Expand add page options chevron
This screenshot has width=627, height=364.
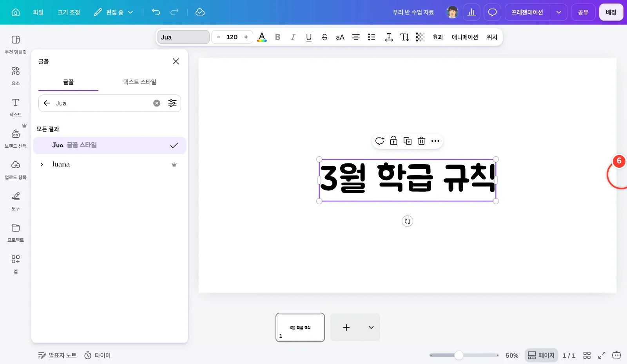pyautogui.click(x=371, y=328)
